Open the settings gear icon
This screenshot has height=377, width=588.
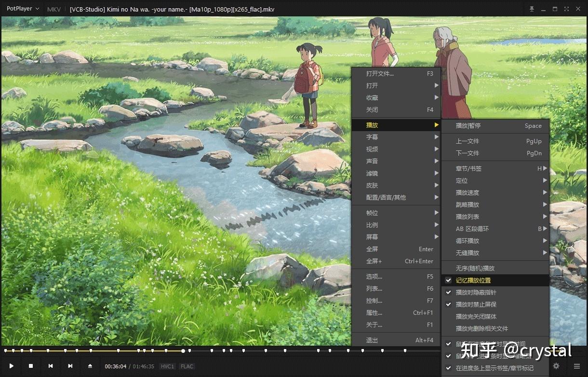click(x=556, y=366)
